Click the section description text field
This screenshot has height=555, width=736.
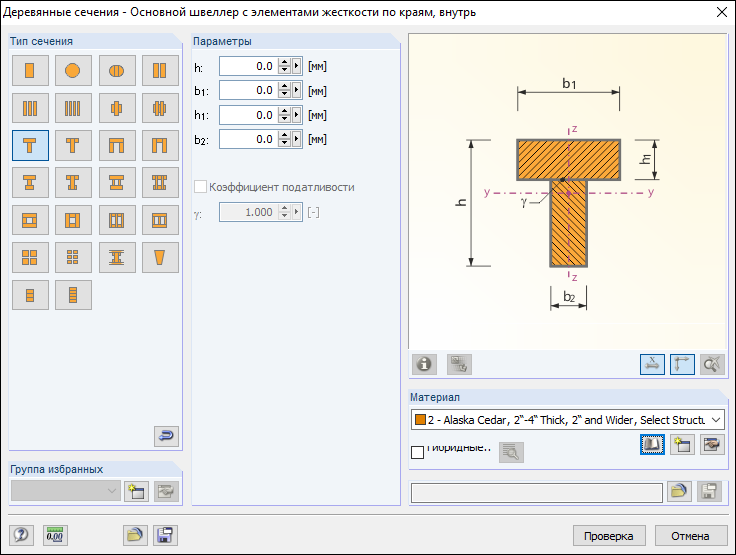[x=537, y=493]
